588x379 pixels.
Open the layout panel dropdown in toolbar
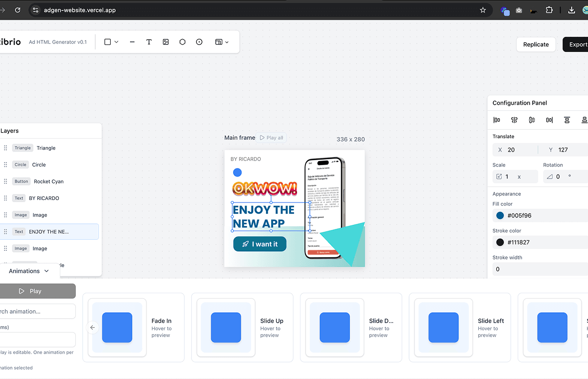[222, 42]
